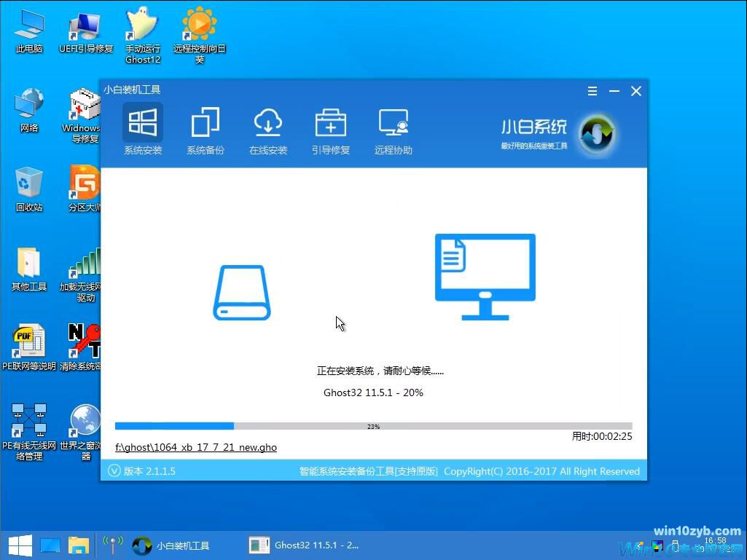The image size is (747, 560).
Task: Open the hamburger menu in the title bar
Action: coord(592,90)
